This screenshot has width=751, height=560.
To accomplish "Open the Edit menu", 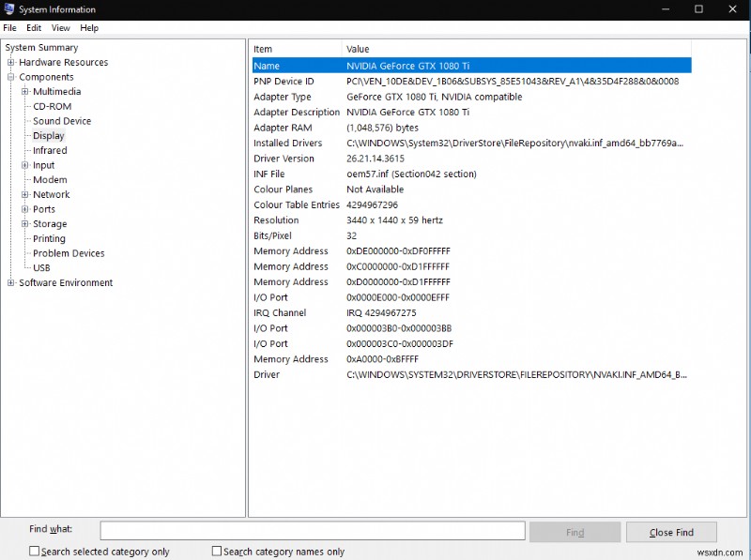I will [34, 27].
